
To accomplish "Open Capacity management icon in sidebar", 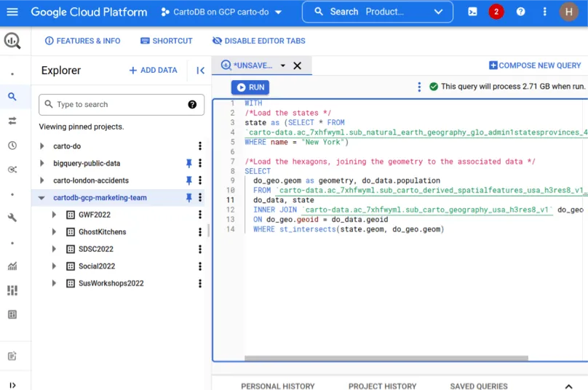I will [x=12, y=290].
